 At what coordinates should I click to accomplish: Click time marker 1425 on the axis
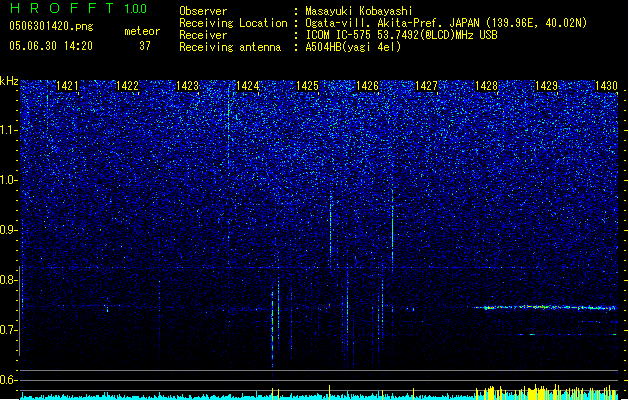307,86
